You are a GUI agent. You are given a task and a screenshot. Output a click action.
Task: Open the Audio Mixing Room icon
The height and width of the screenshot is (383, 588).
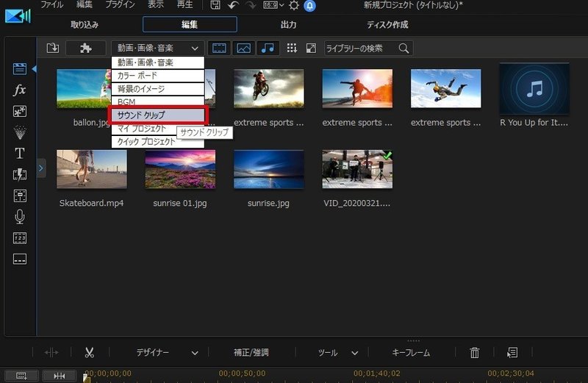click(20, 196)
